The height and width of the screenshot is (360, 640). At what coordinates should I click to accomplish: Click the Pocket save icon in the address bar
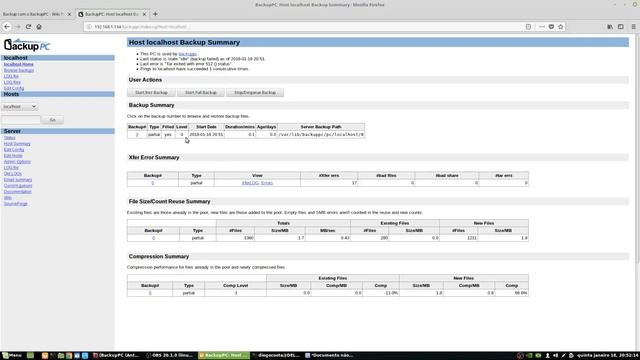click(551, 27)
